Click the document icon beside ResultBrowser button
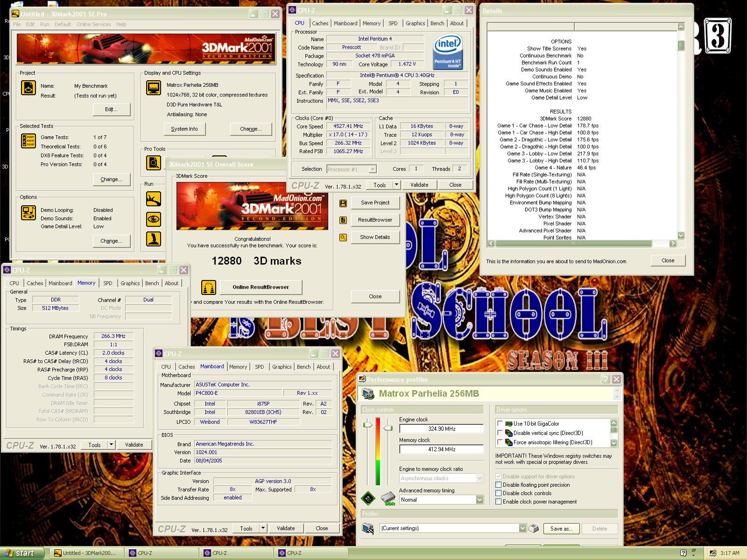 [x=343, y=220]
